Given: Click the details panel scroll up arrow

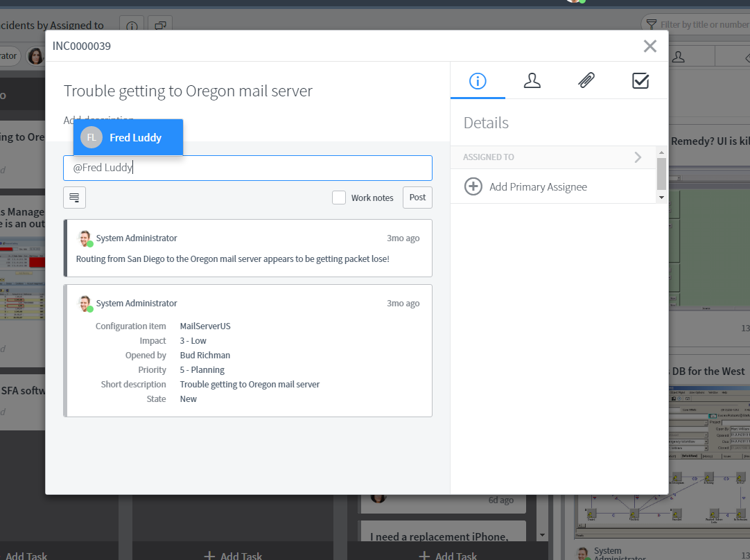Looking at the screenshot, I should tap(661, 152).
